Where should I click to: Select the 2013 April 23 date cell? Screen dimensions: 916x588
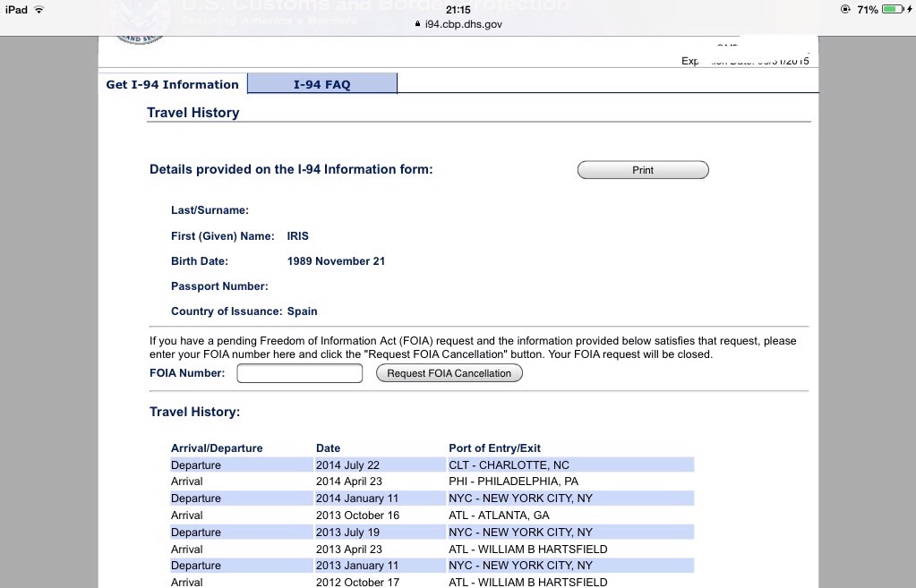tap(348, 549)
